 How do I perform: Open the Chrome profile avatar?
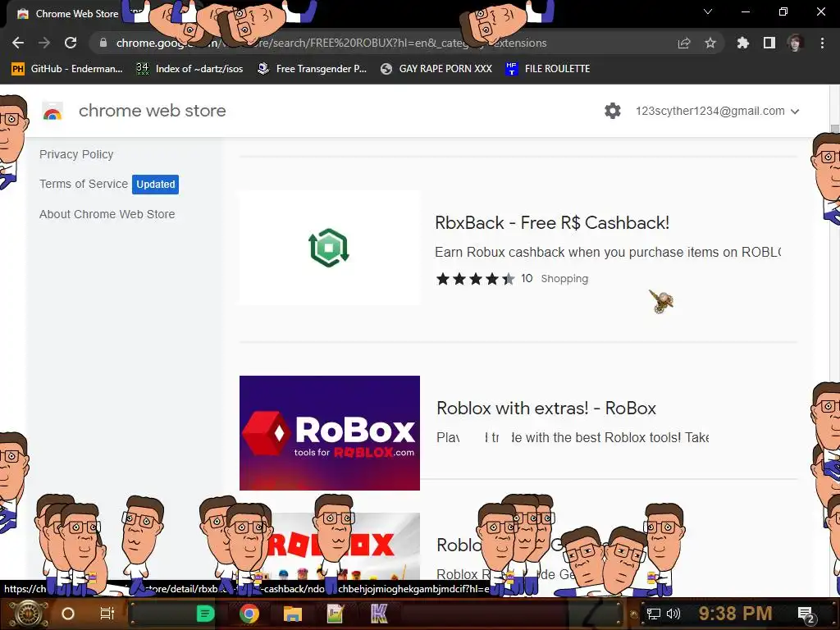point(795,43)
